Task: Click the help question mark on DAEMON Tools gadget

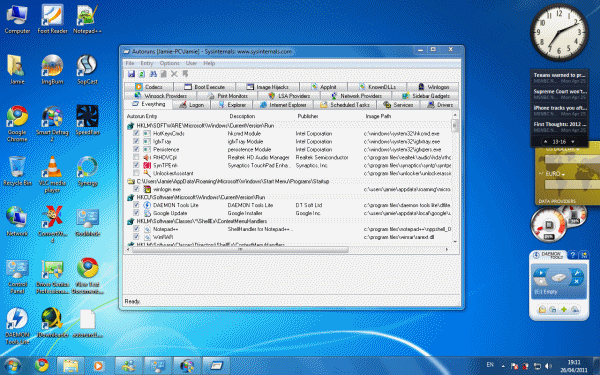Action: pos(573,255)
